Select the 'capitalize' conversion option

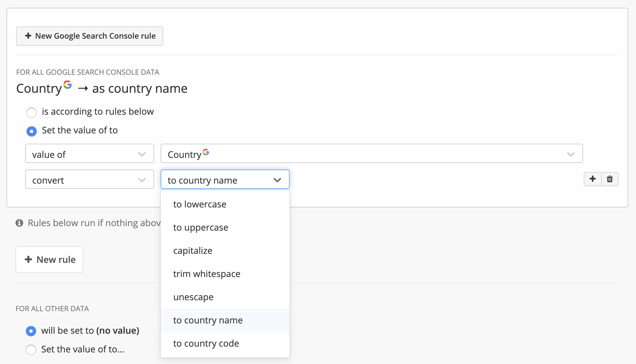coord(193,251)
